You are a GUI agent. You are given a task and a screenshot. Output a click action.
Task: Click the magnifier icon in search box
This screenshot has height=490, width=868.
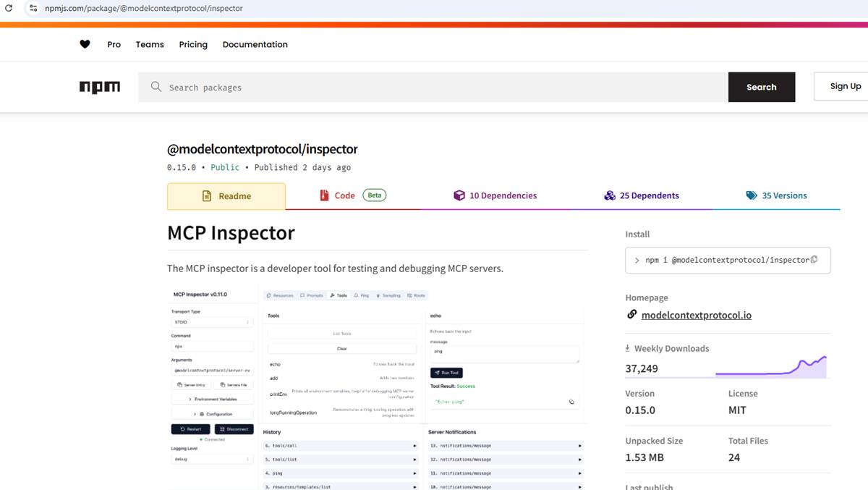156,87
